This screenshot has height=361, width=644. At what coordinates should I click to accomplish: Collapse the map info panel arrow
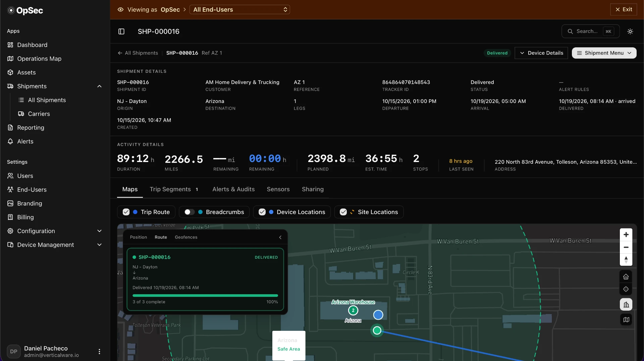coord(280,237)
